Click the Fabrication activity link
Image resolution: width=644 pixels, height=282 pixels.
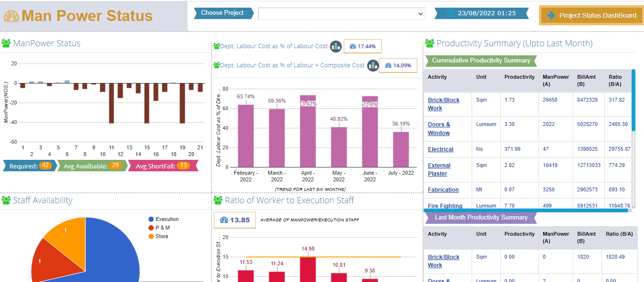coord(443,190)
